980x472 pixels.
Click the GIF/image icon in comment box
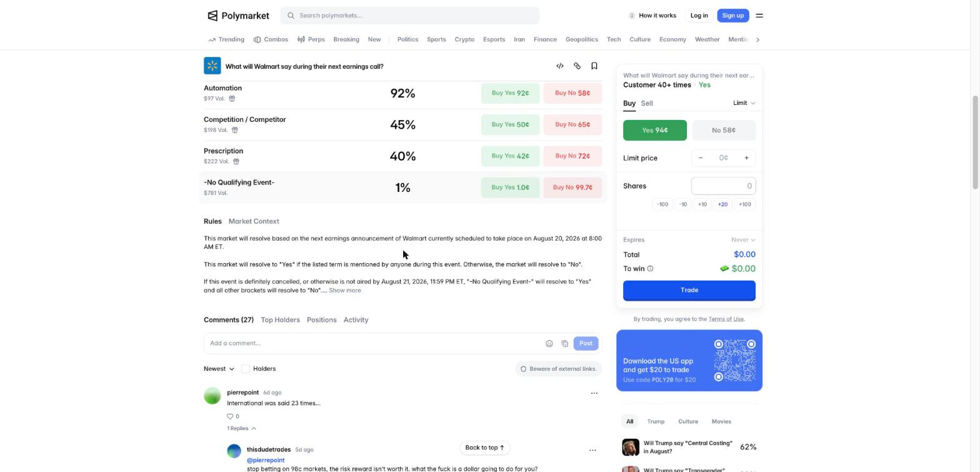click(565, 343)
